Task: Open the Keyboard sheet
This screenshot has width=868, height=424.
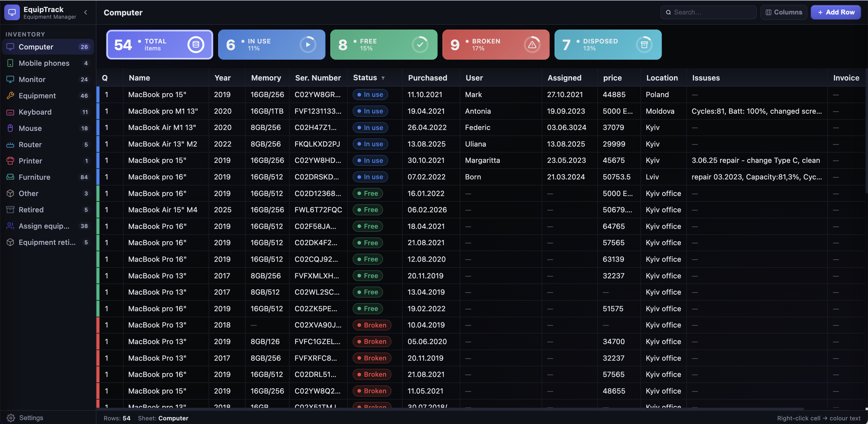Action: click(48, 112)
